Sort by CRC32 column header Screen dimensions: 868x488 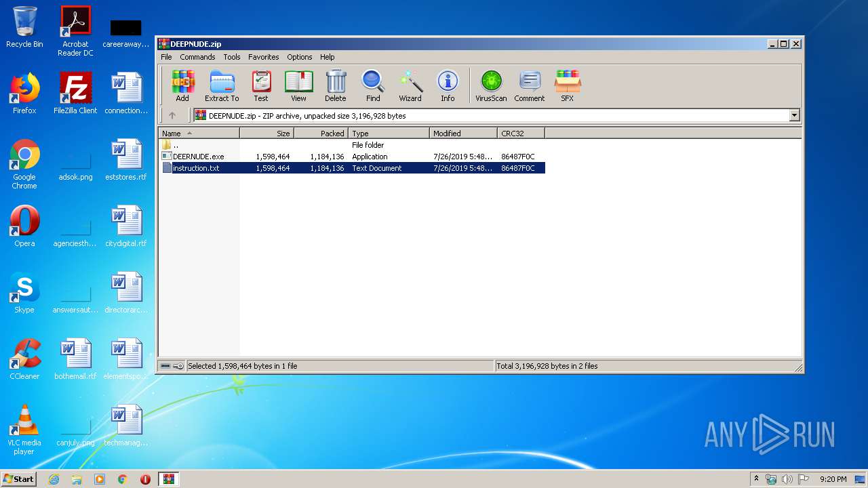521,134
